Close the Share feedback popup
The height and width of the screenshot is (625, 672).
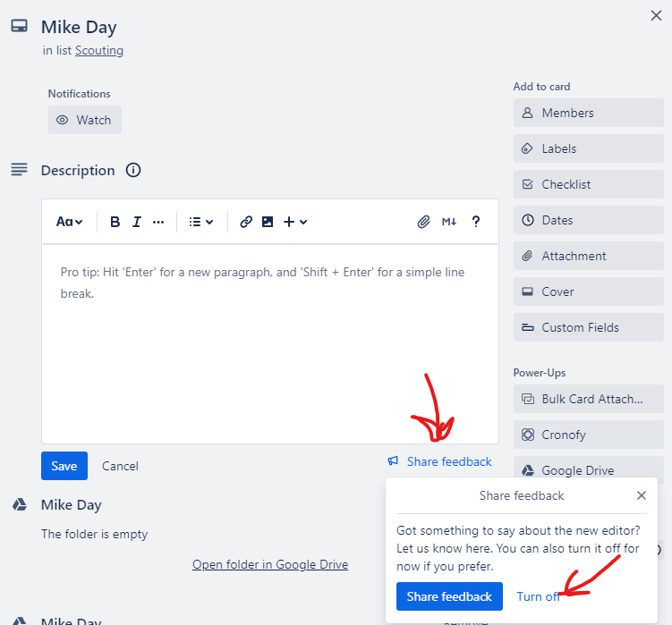point(642,495)
